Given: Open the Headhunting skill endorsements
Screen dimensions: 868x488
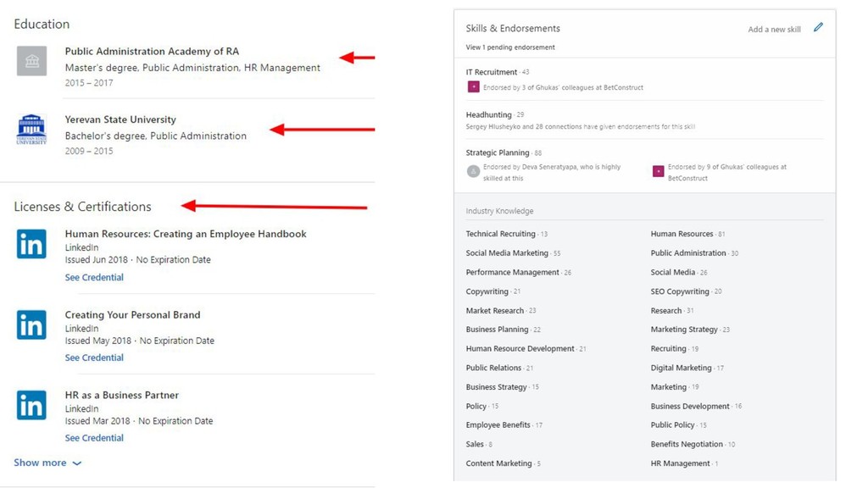Looking at the screenshot, I should [x=489, y=114].
